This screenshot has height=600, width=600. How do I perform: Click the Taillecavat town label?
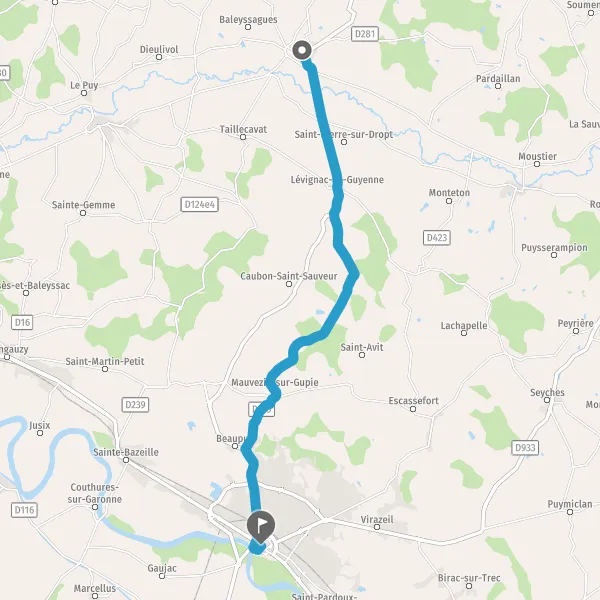coord(243,129)
